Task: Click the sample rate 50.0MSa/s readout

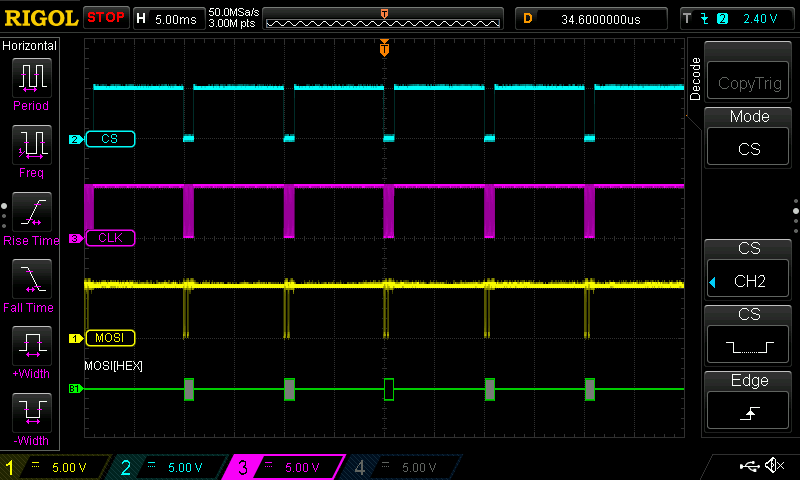Action: tap(234, 12)
